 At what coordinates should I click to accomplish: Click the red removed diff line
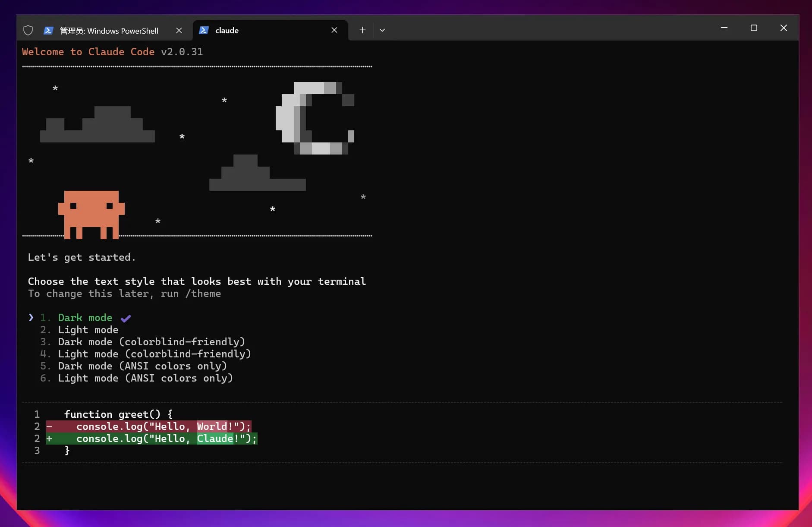coord(149,426)
